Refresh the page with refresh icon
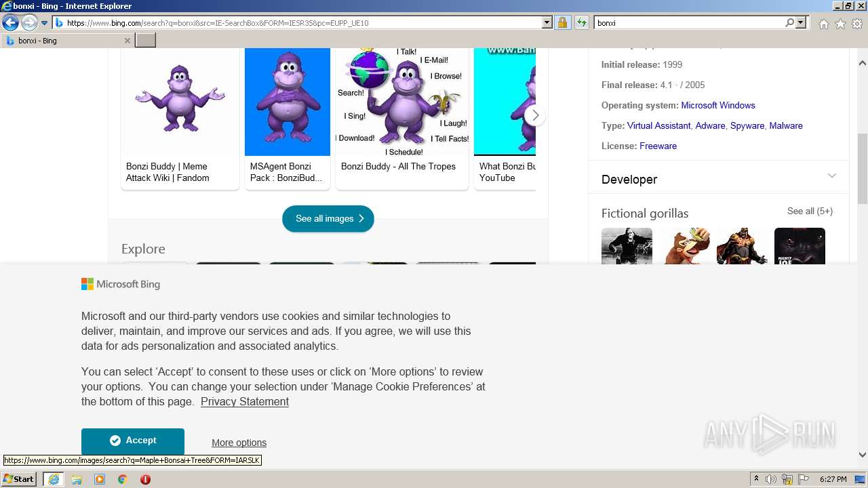Image resolution: width=868 pixels, height=488 pixels. pyautogui.click(x=582, y=22)
